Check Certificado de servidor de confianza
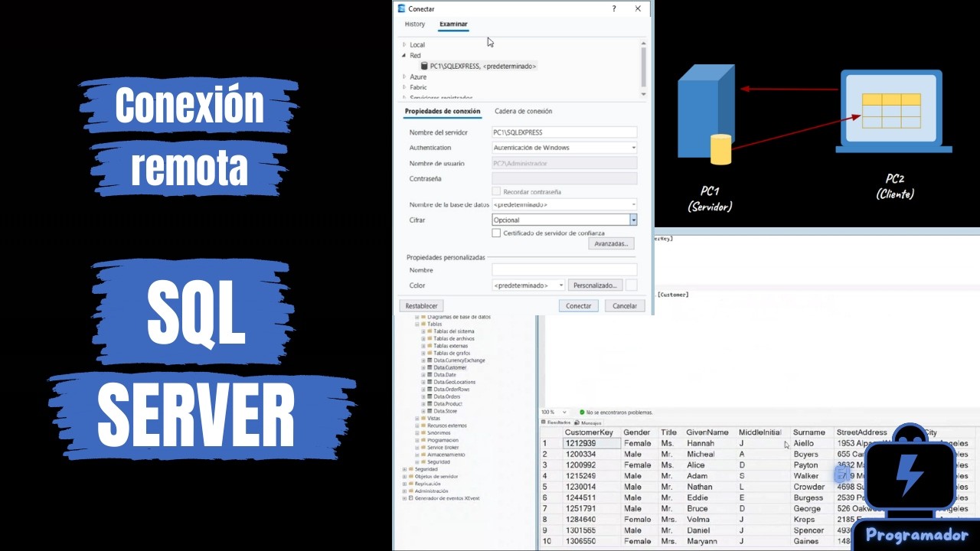The image size is (980, 551). point(496,233)
